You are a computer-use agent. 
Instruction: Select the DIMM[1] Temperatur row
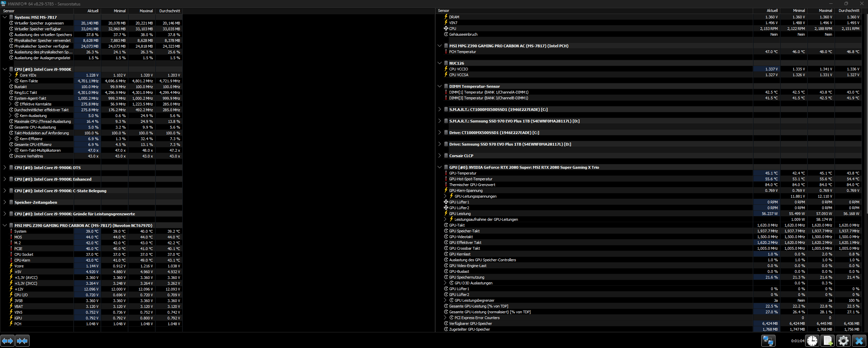tap(649, 92)
